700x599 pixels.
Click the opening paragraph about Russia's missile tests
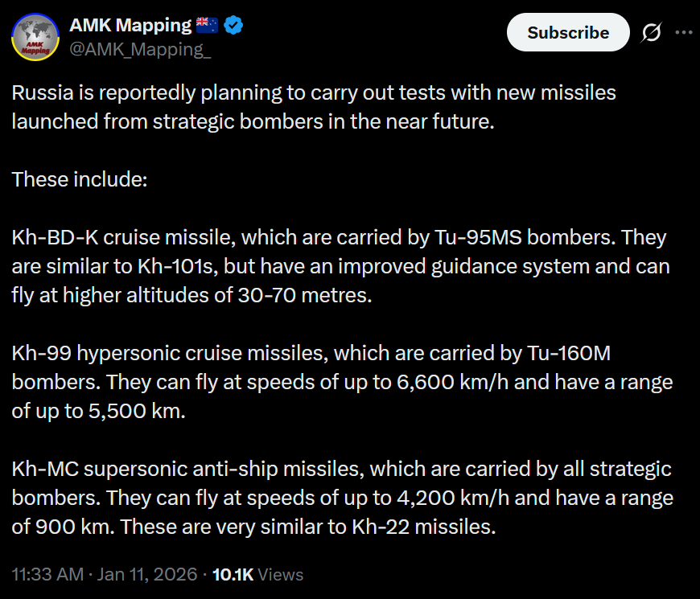(314, 107)
